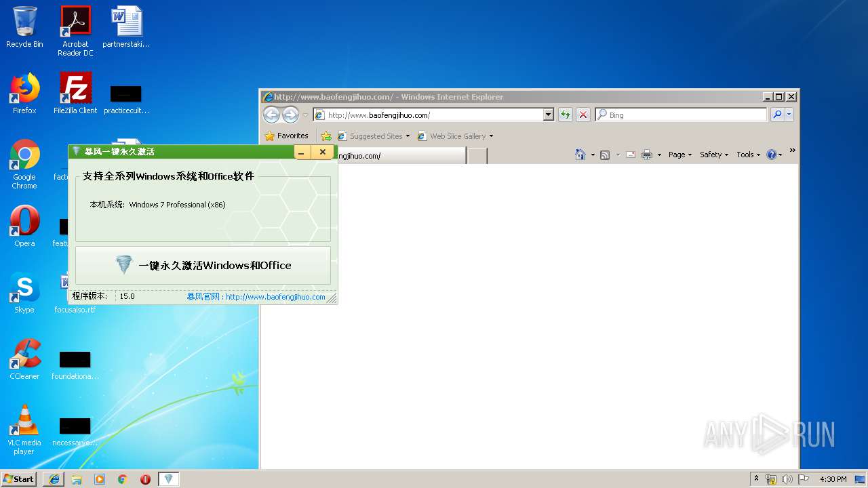Image resolution: width=868 pixels, height=488 pixels.
Task: Click the activate Windows and Office button
Action: click(203, 265)
